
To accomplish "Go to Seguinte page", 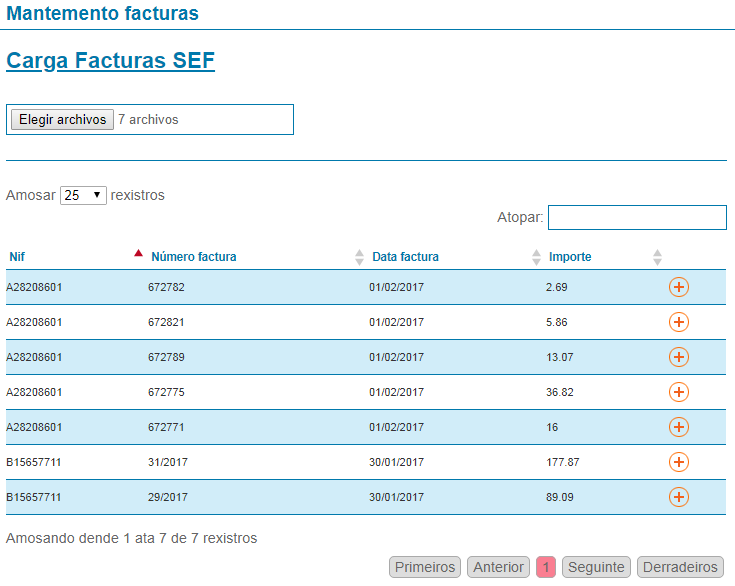I will tap(596, 567).
